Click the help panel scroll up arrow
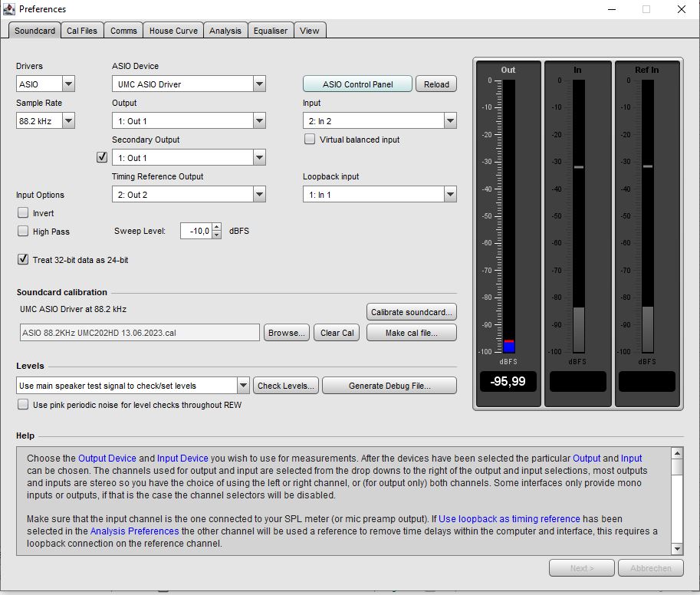The image size is (700, 595). (x=677, y=453)
